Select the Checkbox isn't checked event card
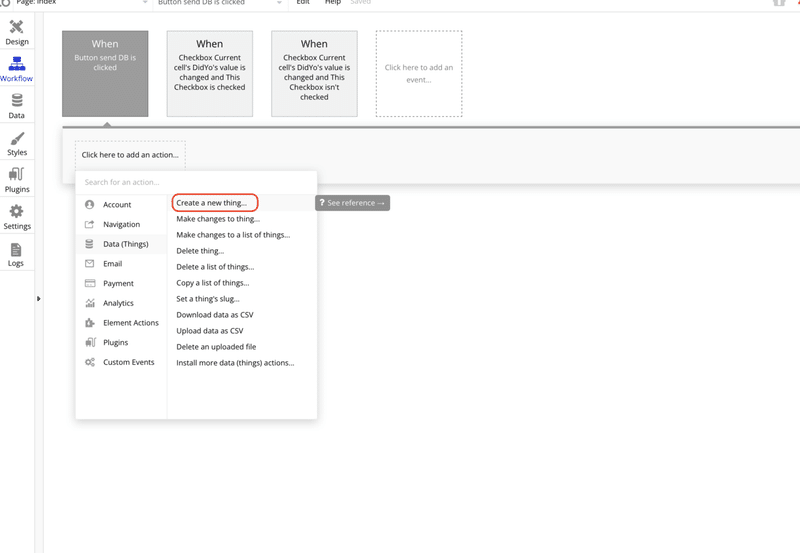Screen dimensions: 800x553 pos(314,73)
